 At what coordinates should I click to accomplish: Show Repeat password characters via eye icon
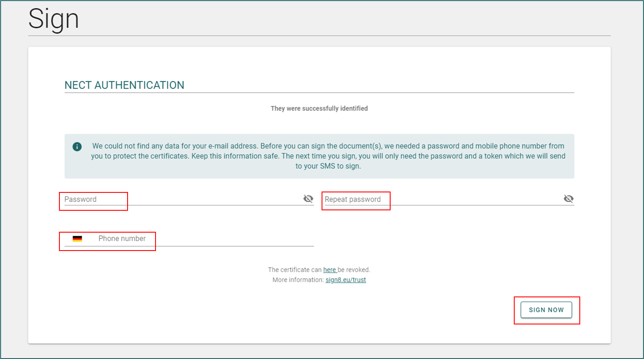coord(568,199)
